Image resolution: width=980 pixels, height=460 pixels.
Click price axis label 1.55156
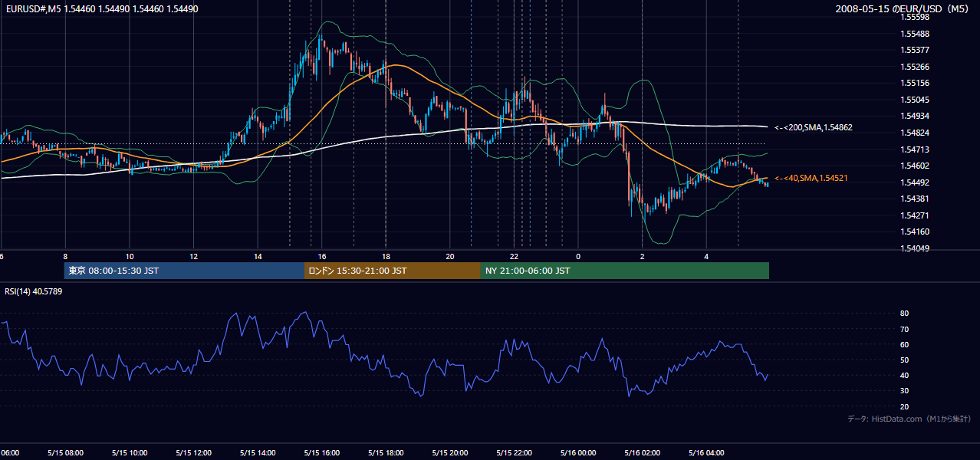pos(916,83)
